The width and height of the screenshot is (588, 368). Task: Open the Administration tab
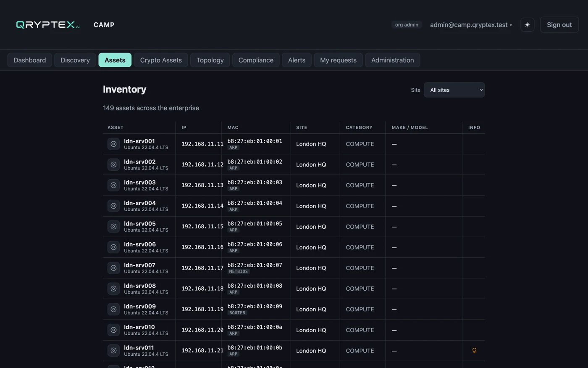(x=392, y=60)
